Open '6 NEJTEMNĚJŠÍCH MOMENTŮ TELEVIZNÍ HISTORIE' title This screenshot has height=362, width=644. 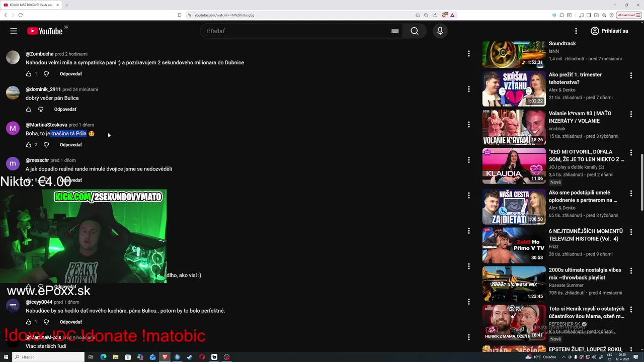pyautogui.click(x=586, y=235)
